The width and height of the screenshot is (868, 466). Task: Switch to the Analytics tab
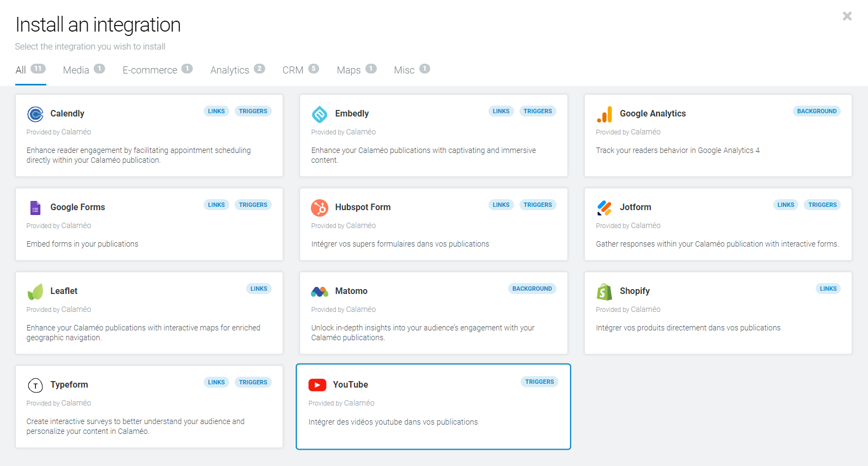coord(237,70)
